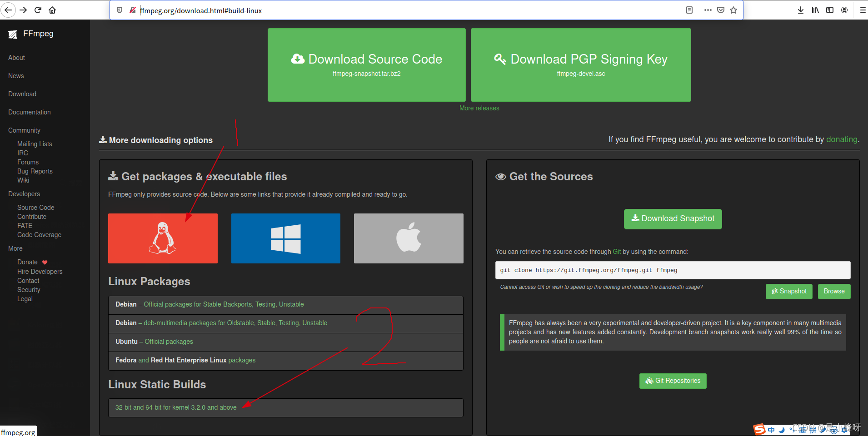Open the More releases link
Viewport: 868px width, 436px height.
coord(479,108)
